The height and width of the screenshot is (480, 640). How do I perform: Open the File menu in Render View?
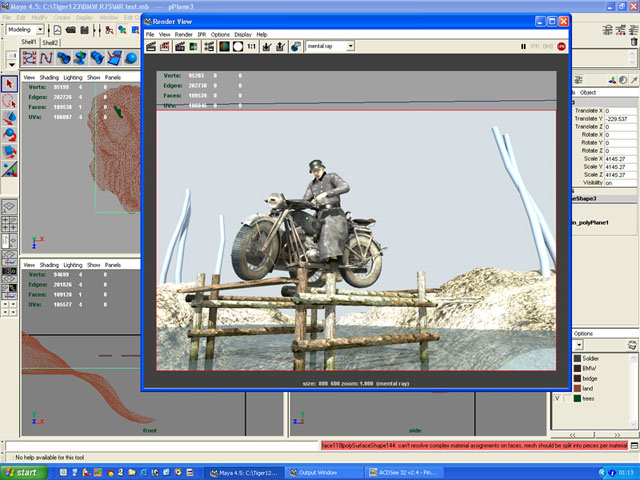click(150, 34)
